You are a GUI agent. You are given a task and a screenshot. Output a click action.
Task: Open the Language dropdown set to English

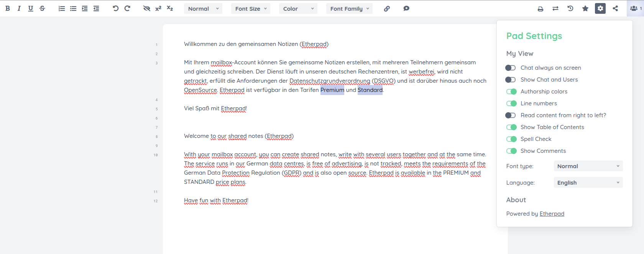[x=588, y=183]
